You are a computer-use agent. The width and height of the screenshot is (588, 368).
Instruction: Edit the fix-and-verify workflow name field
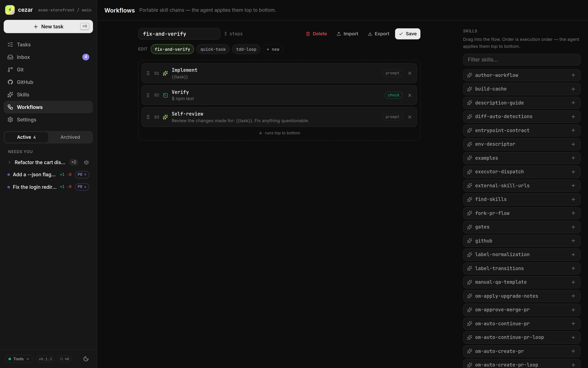[179, 34]
